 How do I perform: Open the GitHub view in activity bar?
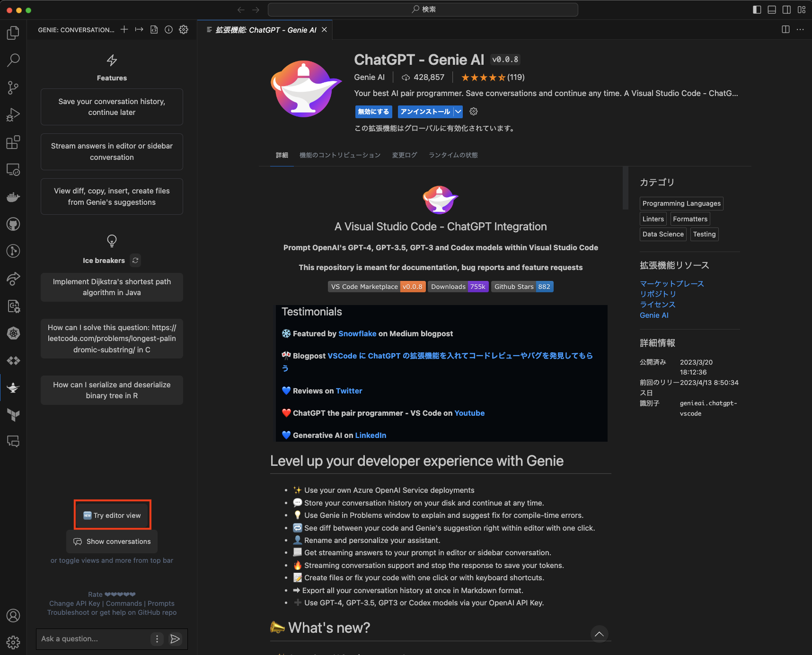pos(13,224)
